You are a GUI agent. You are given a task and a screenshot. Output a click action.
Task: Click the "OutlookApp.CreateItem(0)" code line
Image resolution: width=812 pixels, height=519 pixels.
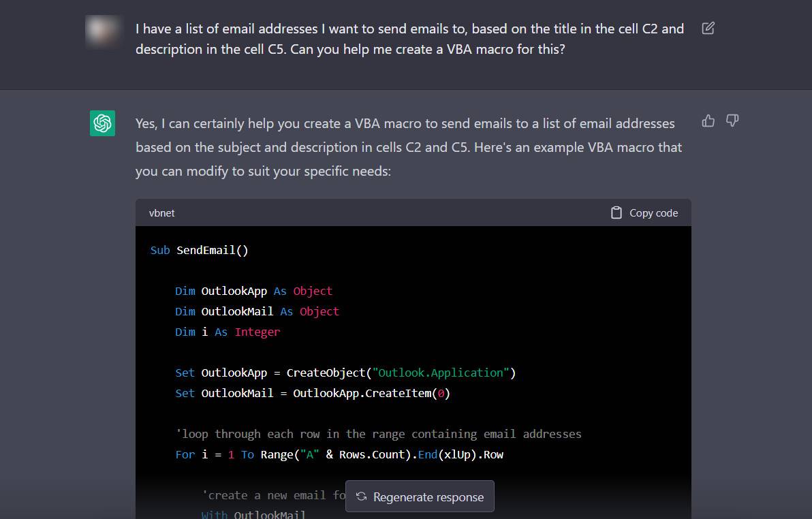(313, 393)
